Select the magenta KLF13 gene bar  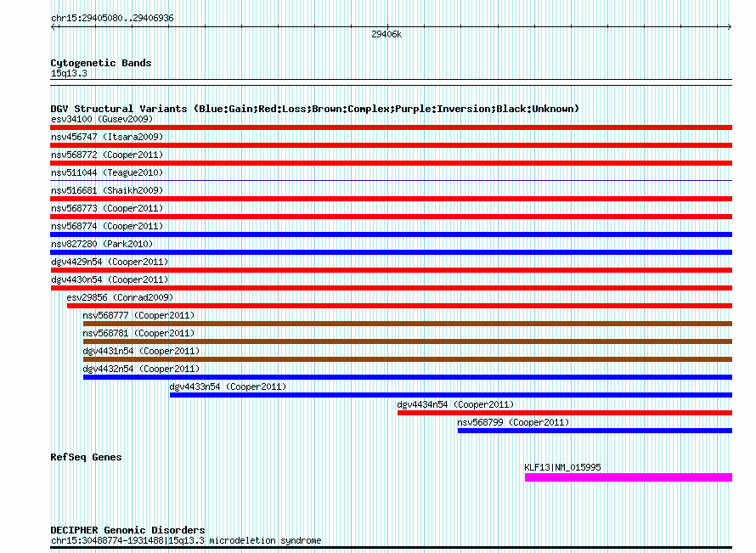click(629, 477)
